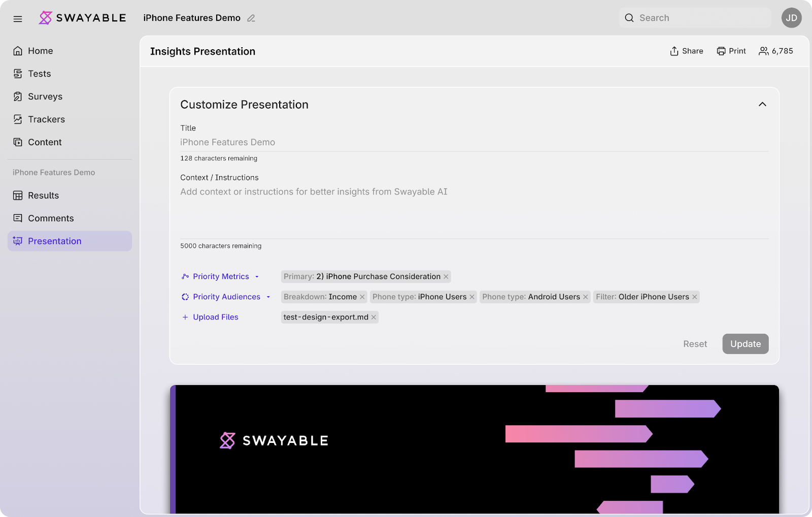
Task: Click the pencil icon to rename project
Action: coord(251,18)
